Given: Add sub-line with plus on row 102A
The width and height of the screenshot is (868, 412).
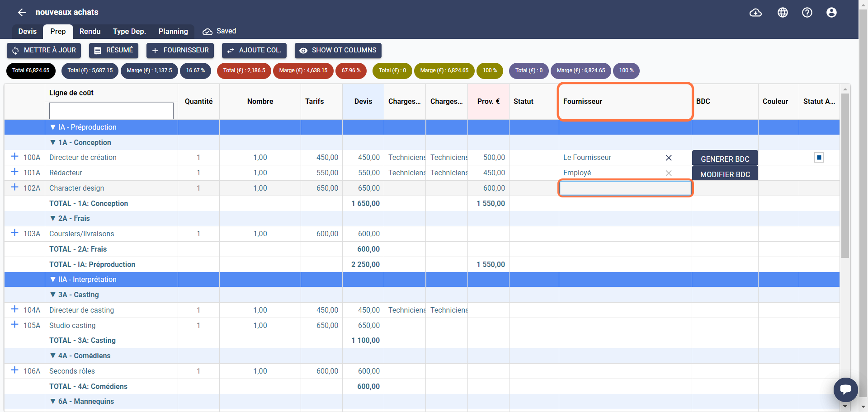Looking at the screenshot, I should 14,187.
